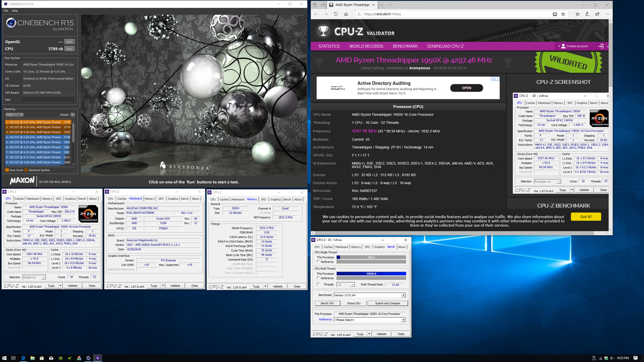Screen dimensions: 644x362
Task: Open Benchmark Version 17.01.64 dropdown
Action: (370, 295)
